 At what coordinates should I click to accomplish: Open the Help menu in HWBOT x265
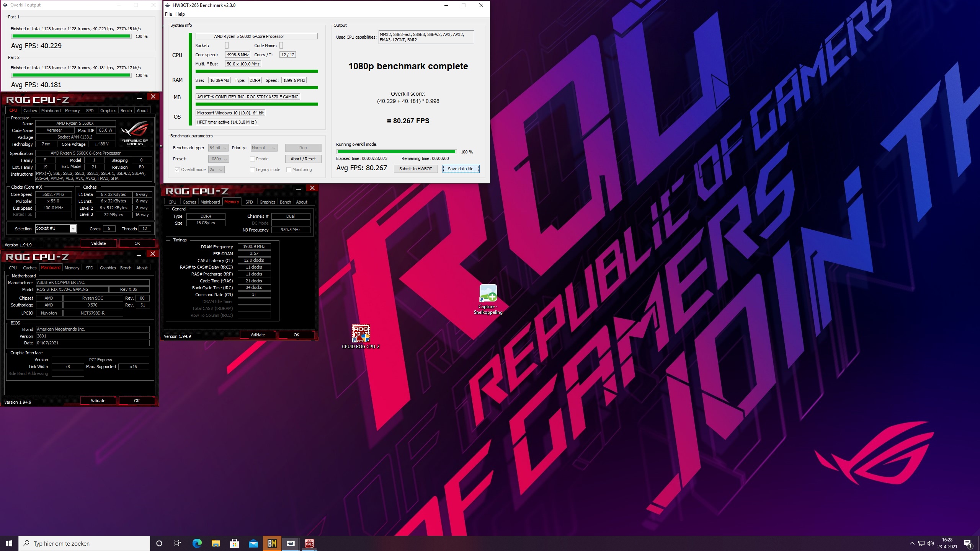pyautogui.click(x=180, y=14)
